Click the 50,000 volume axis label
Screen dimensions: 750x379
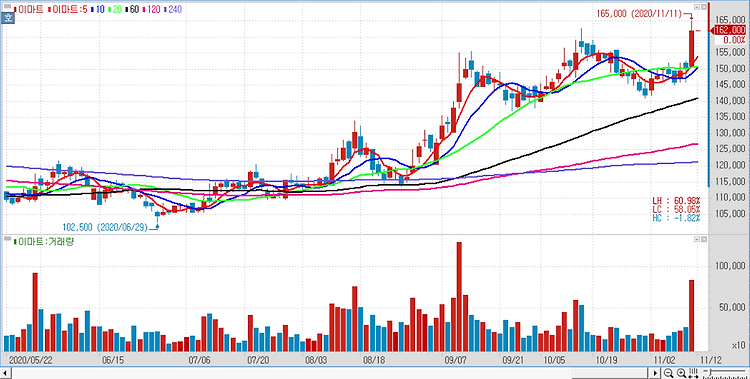(733, 307)
